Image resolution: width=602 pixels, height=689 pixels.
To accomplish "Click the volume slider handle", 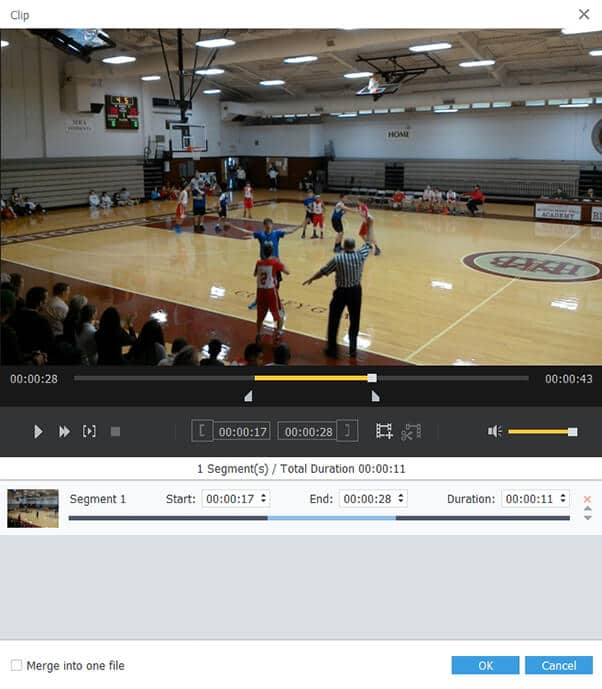I will (x=572, y=431).
